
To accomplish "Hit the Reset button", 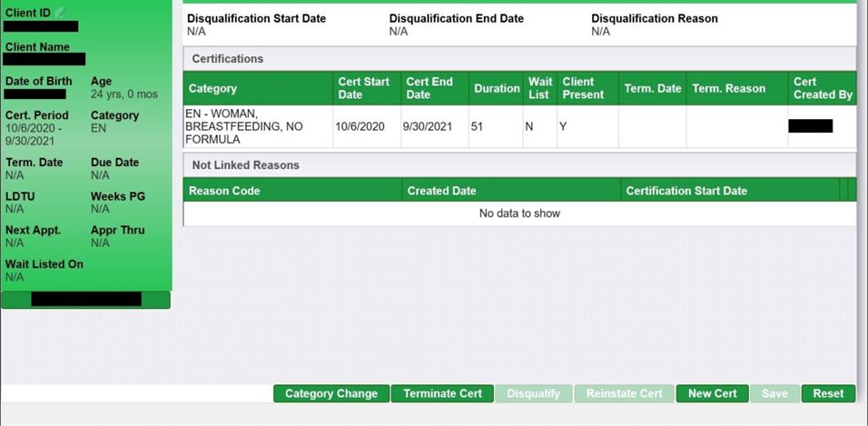I will pos(828,393).
